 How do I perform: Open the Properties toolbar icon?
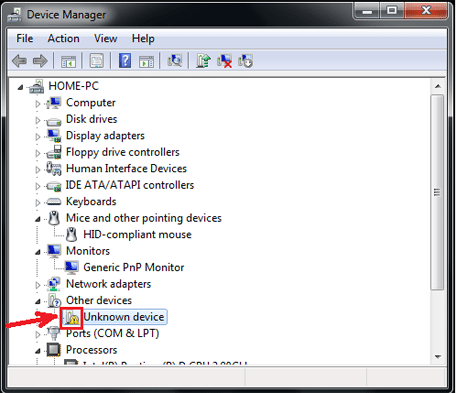tap(97, 61)
